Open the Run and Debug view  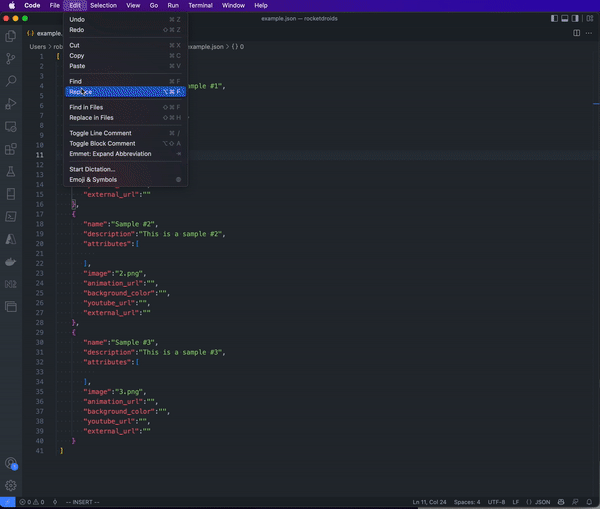point(11,103)
